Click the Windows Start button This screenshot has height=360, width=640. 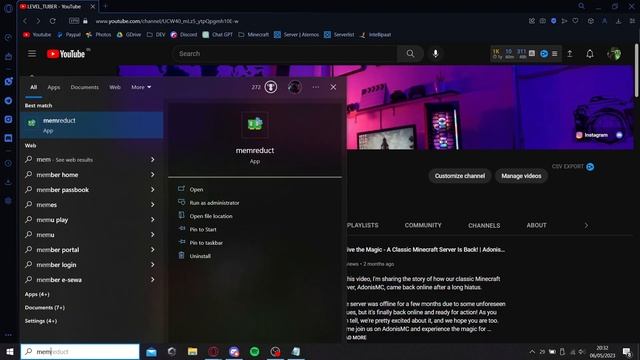click(10, 351)
